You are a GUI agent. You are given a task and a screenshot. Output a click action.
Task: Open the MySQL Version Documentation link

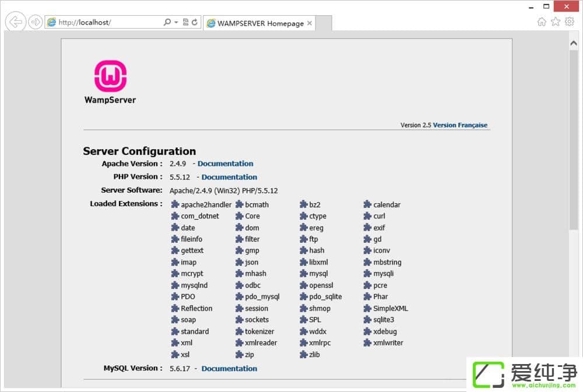[229, 368]
